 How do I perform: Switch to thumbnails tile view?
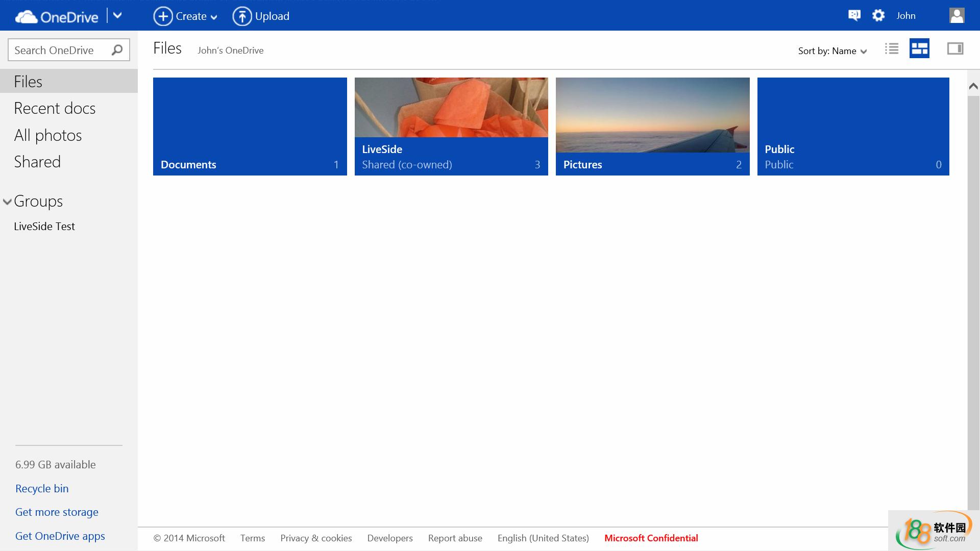coord(919,48)
